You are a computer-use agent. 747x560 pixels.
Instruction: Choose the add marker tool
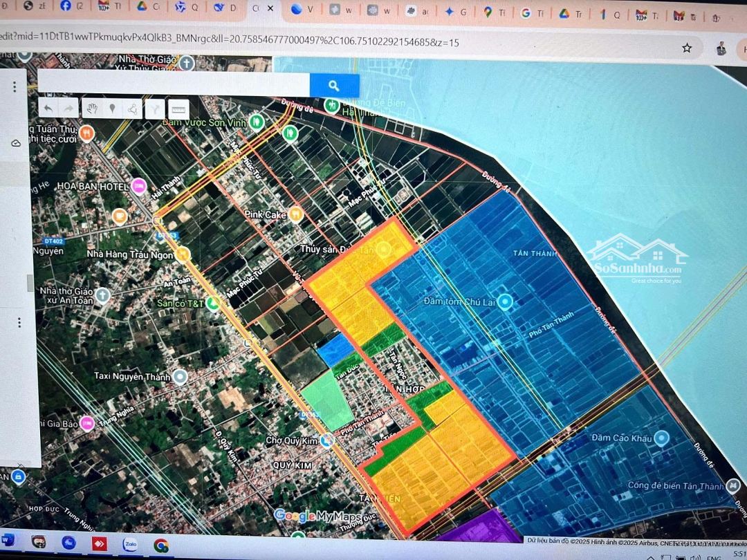point(111,109)
